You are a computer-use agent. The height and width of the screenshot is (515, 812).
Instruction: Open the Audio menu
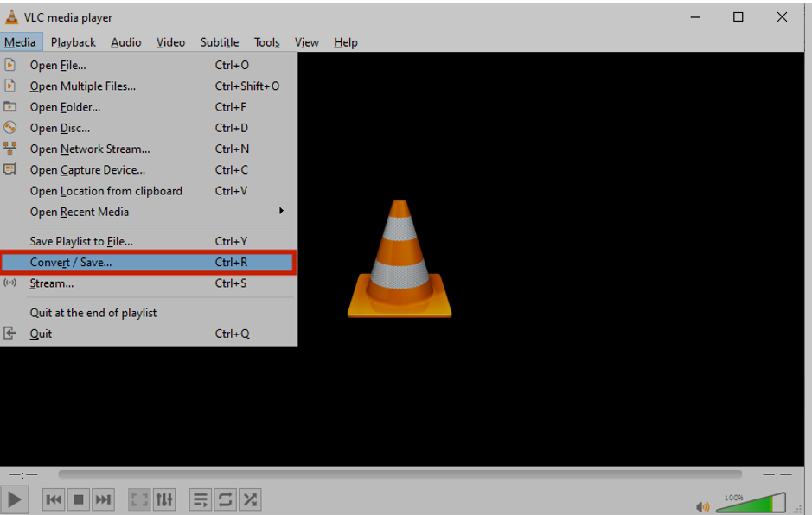point(126,42)
